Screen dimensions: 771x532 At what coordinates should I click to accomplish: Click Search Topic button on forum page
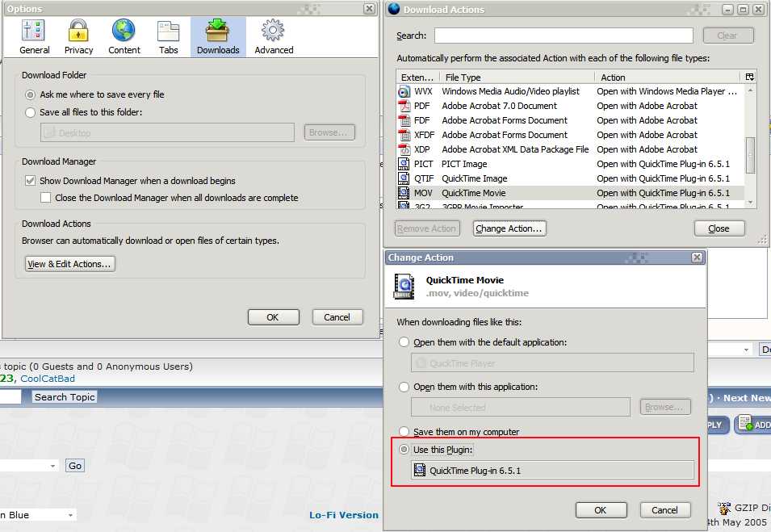(65, 397)
